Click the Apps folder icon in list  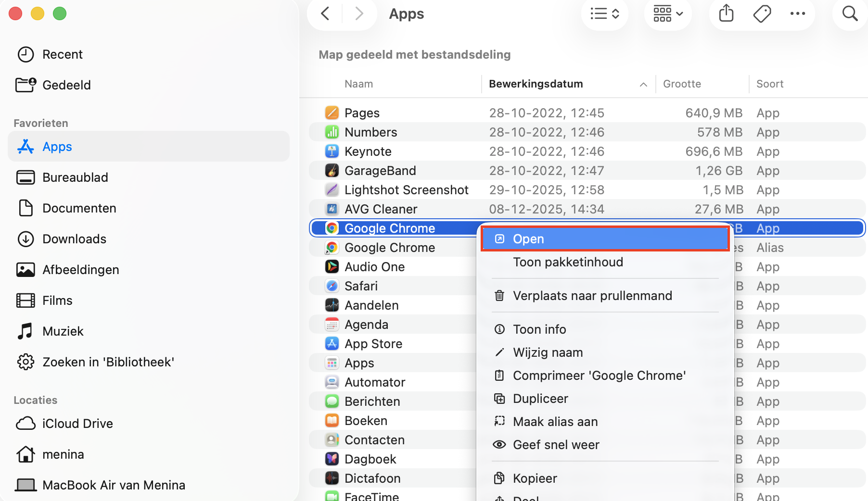click(x=332, y=363)
